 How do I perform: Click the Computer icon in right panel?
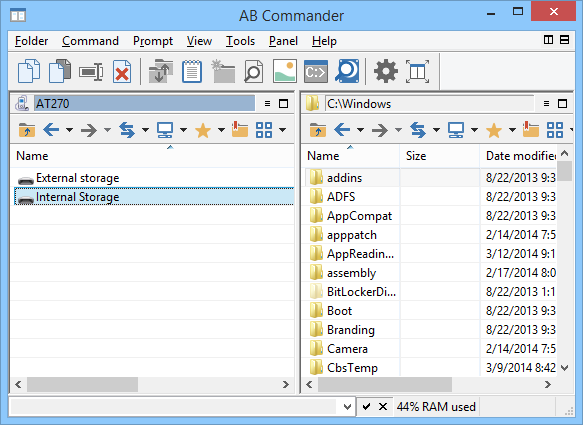click(456, 130)
